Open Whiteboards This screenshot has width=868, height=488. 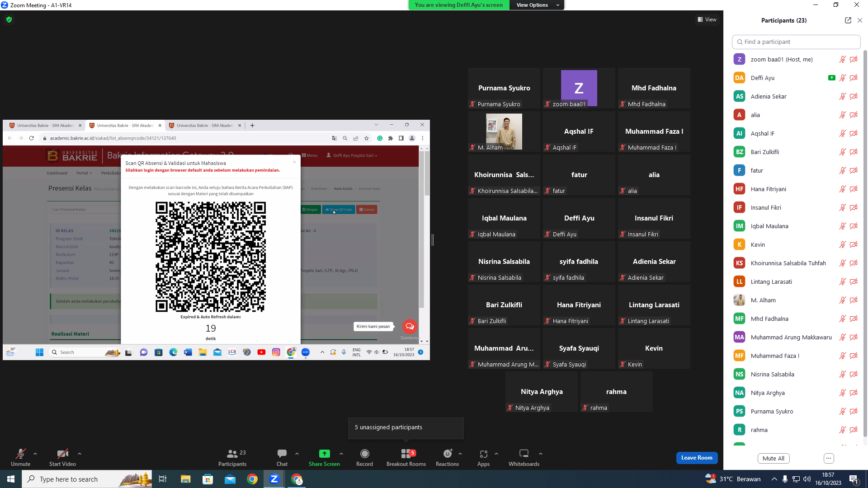[524, 457]
